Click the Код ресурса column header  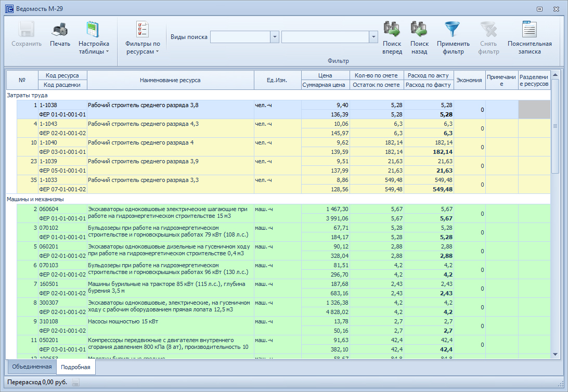62,75
